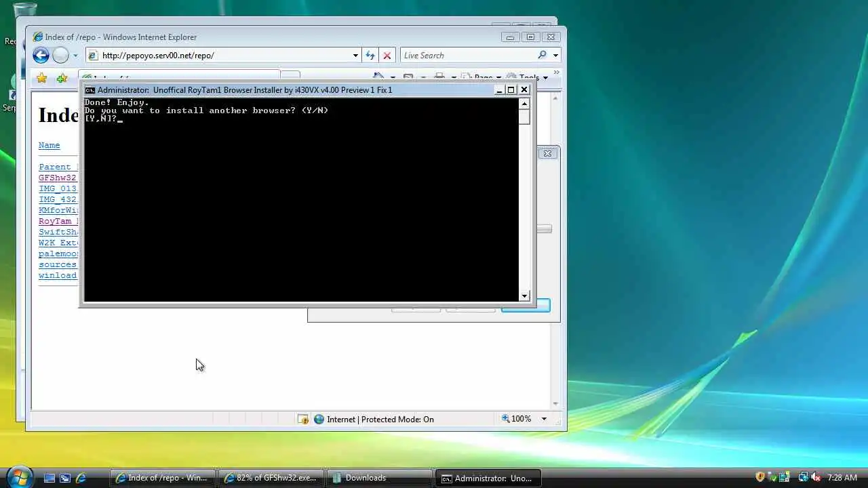The width and height of the screenshot is (868, 488).
Task: Click the zoom magnifier 100% control
Action: coord(516,419)
